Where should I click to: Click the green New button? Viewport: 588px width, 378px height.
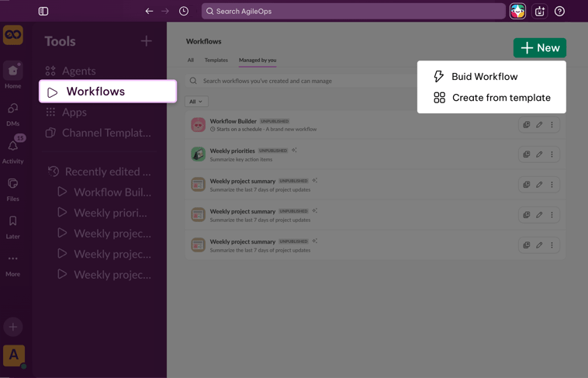[x=540, y=47]
